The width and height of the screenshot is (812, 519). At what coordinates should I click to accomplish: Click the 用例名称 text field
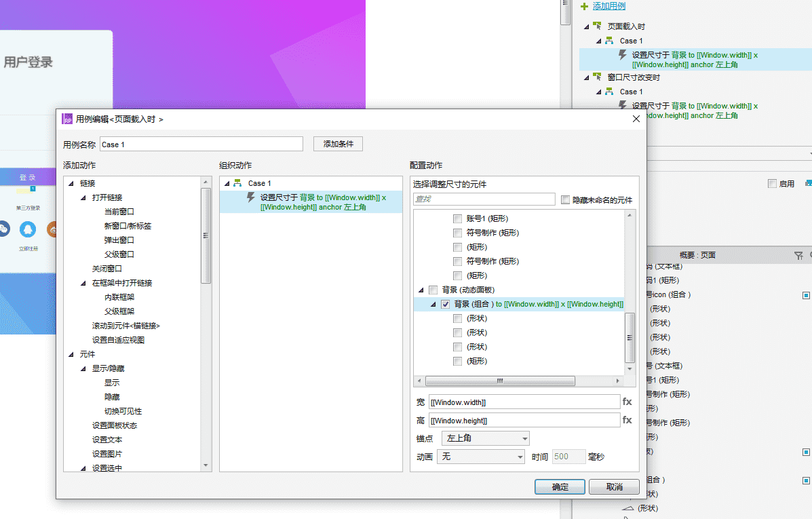[x=201, y=144]
